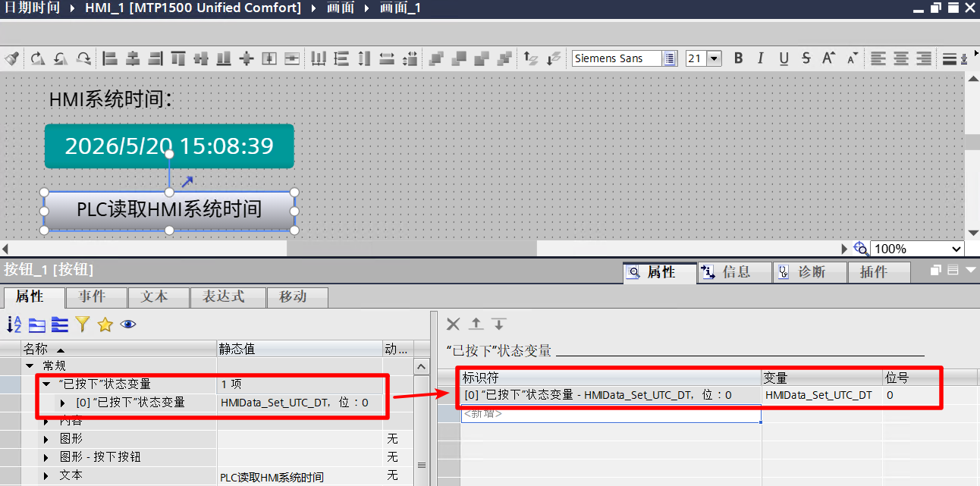The height and width of the screenshot is (486, 980).
Task: Toggle italic text formatting
Action: pyautogui.click(x=761, y=58)
